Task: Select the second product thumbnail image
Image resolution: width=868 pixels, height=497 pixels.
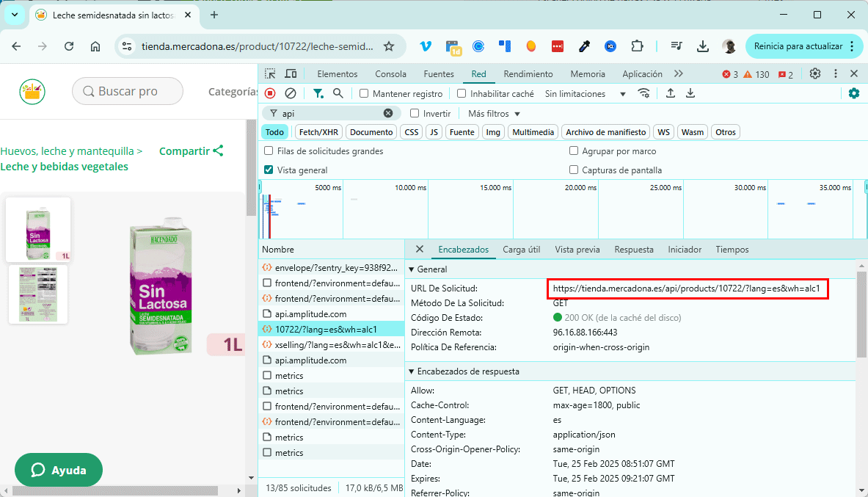Action: (38, 294)
